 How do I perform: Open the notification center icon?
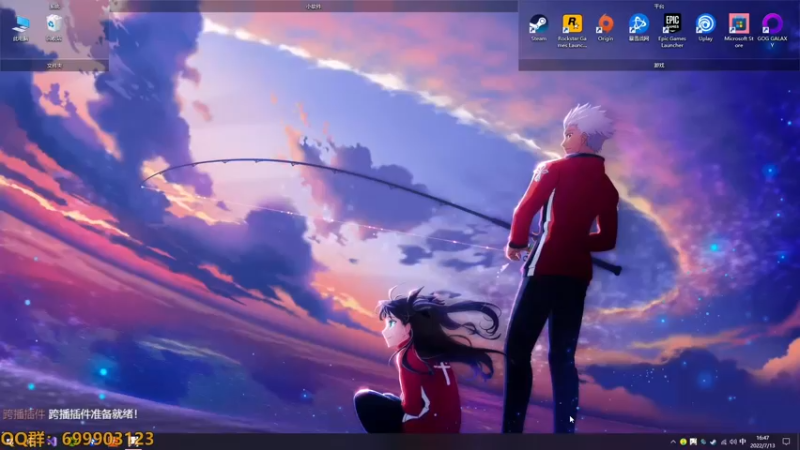(x=786, y=442)
